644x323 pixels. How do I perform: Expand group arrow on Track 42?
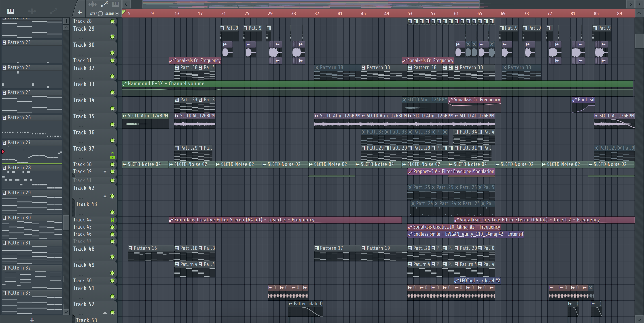pos(105,196)
